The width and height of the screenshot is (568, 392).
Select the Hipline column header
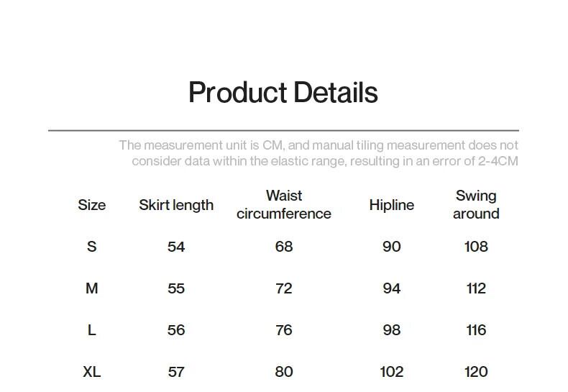pos(391,205)
